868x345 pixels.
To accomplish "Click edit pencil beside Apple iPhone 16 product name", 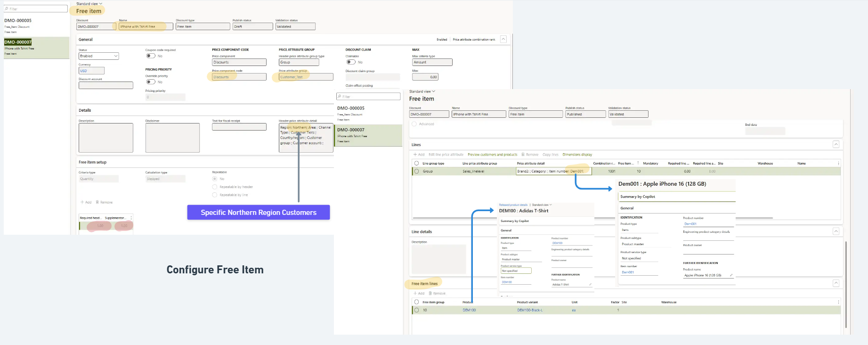I will (731, 275).
